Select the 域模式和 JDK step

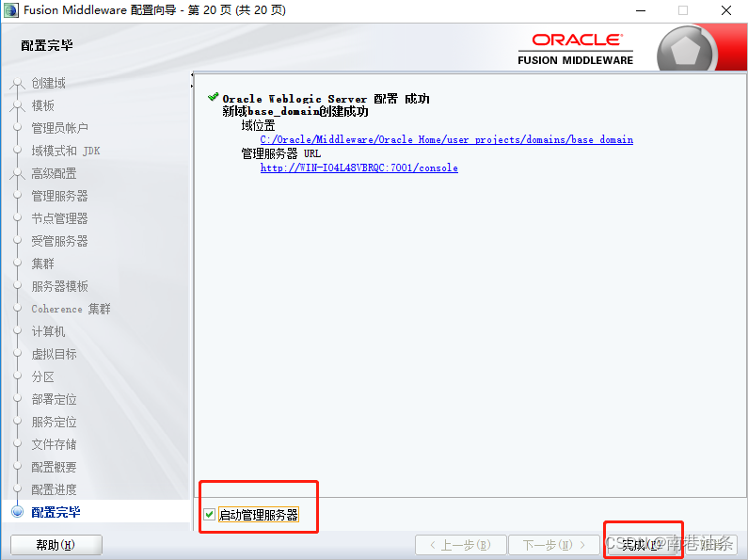(65, 151)
